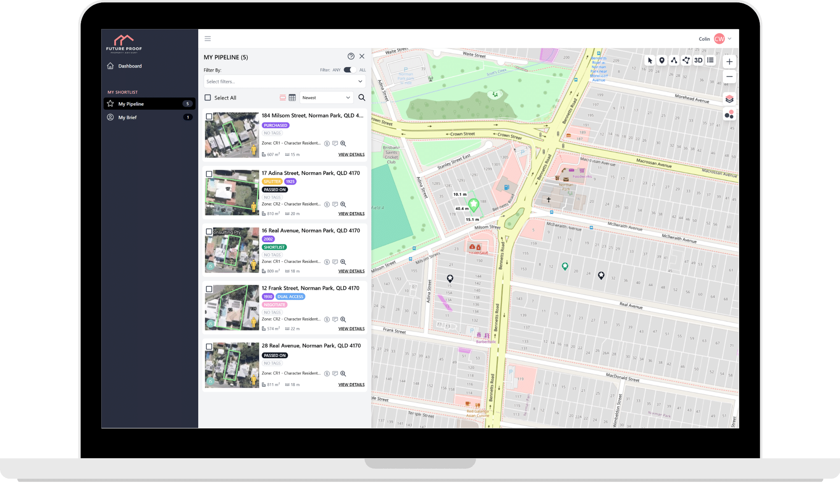Zoom to 184 Milsom Street on map

(343, 144)
